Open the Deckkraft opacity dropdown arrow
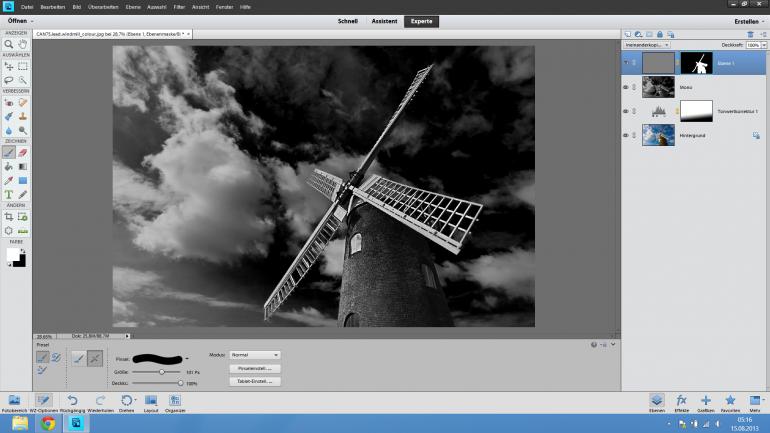Screen dimensions: 770x433 tap(764, 45)
